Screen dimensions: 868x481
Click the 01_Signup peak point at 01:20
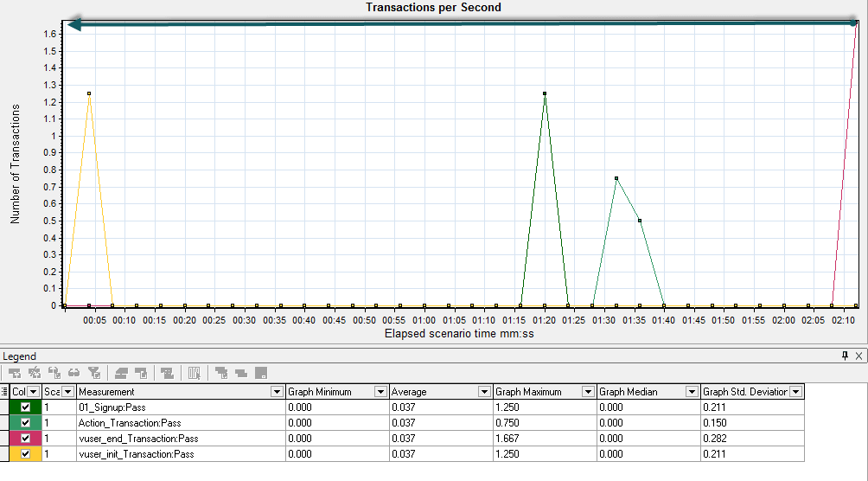pos(545,93)
